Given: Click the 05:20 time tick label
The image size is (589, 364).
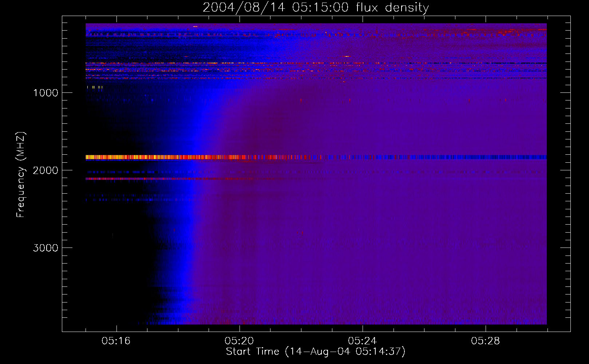Looking at the screenshot, I should [x=239, y=341].
